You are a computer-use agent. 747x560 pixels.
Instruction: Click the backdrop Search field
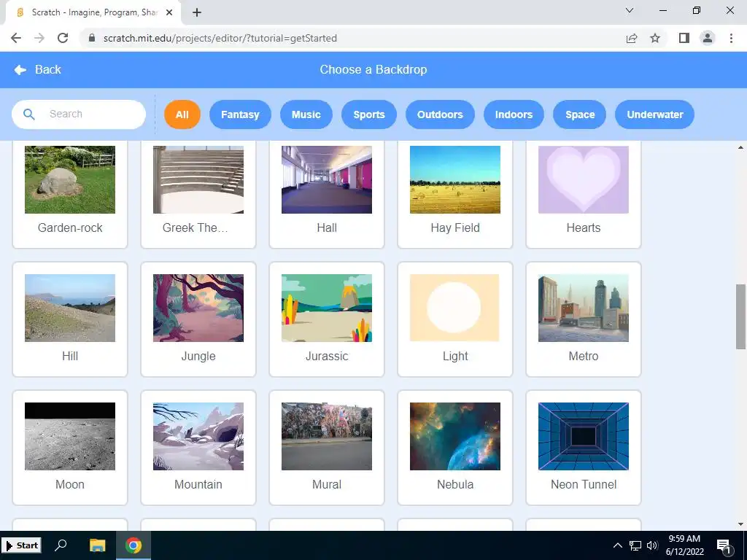79,114
